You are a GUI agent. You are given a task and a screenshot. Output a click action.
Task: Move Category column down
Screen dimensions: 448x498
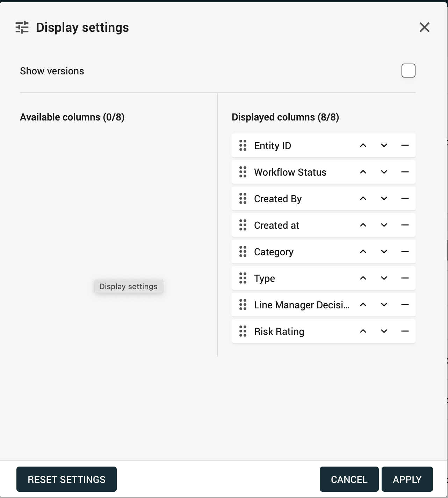(x=384, y=251)
